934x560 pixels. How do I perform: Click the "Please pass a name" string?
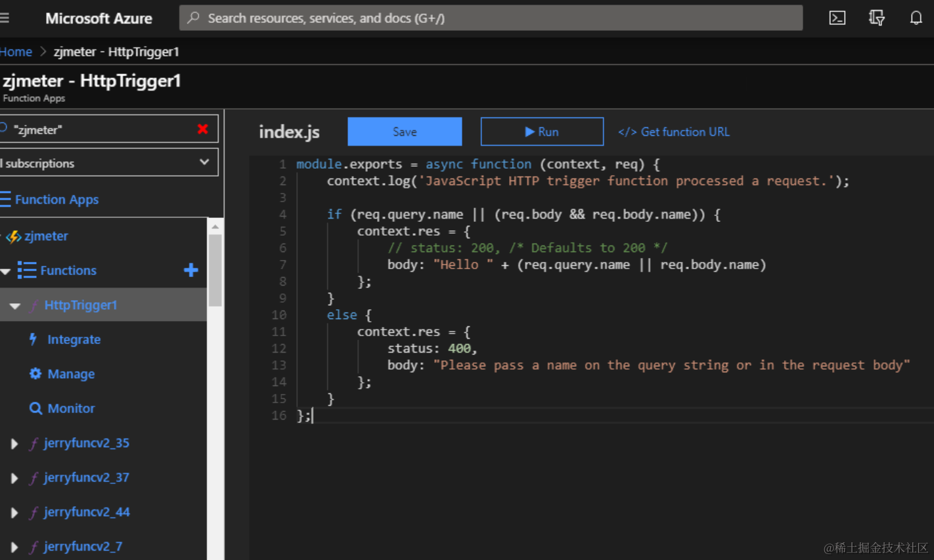point(672,365)
